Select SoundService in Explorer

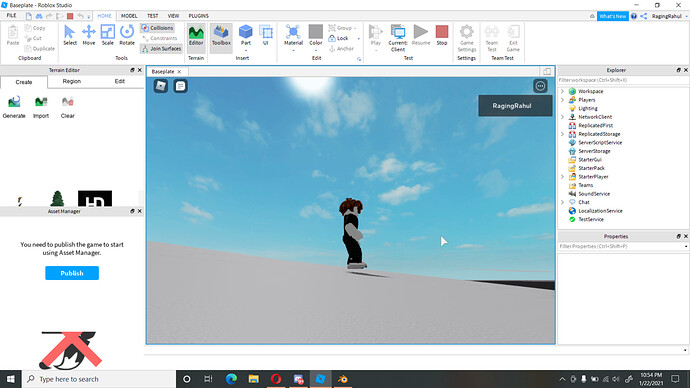(x=594, y=194)
